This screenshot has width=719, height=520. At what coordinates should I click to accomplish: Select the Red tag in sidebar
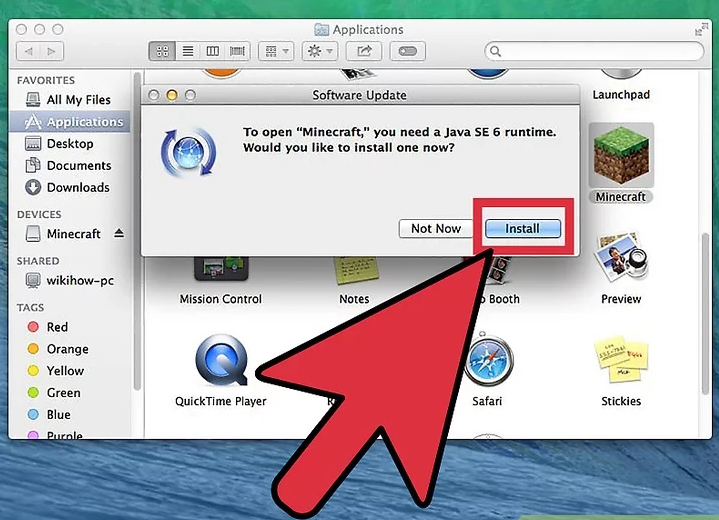coord(57,327)
